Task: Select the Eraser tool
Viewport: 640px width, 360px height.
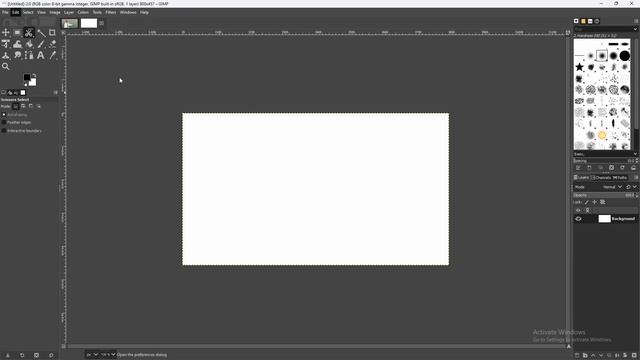Action: click(52, 44)
